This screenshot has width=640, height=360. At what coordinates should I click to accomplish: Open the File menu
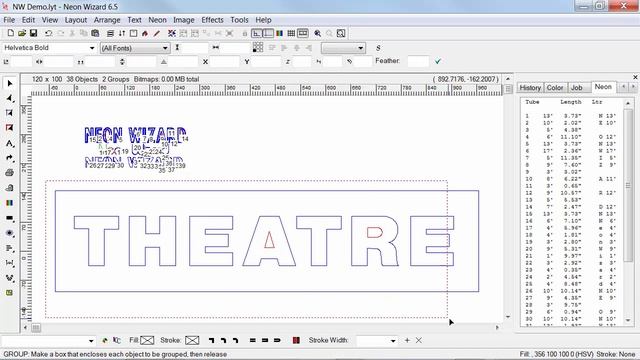(9, 20)
